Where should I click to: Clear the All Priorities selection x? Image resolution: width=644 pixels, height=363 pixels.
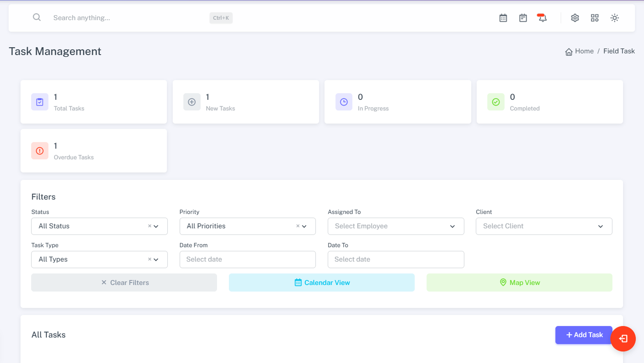pyautogui.click(x=298, y=226)
